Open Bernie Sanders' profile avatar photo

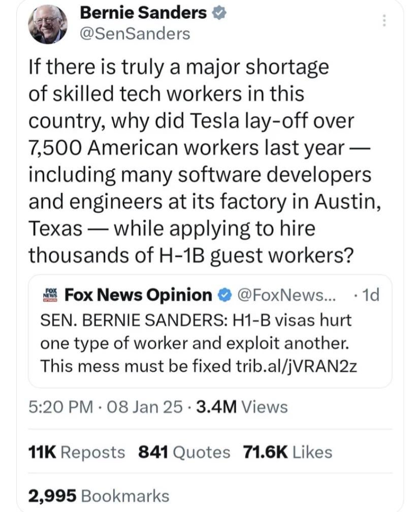click(50, 24)
